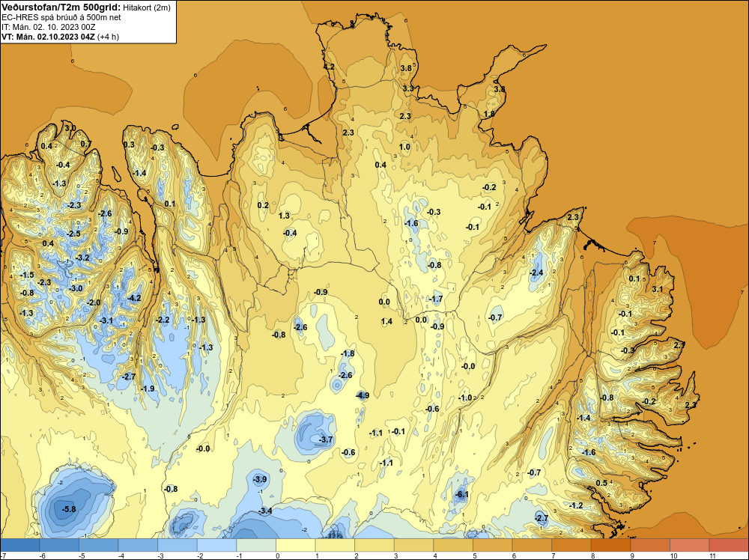
Task: Click the -4.2 temperature value
Action: tap(134, 299)
